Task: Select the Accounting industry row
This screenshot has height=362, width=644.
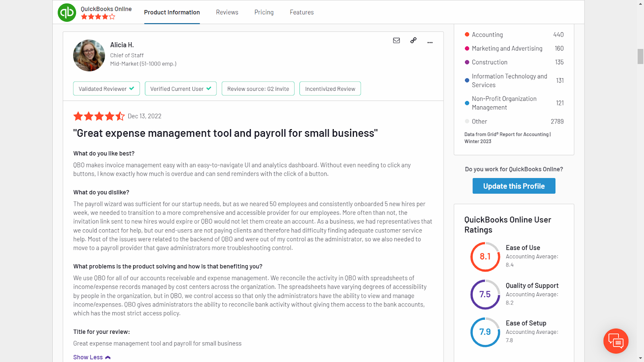Action: click(x=514, y=35)
